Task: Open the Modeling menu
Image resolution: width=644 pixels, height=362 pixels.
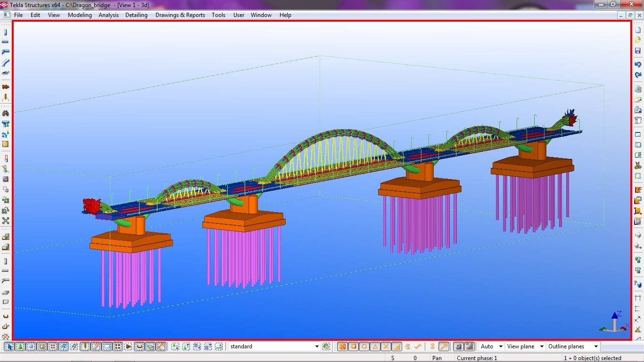Action: 80,15
